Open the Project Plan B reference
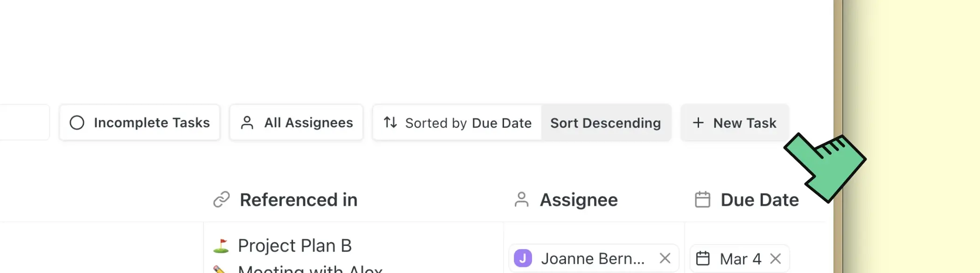Screen dimensions: 980x273 click(x=294, y=245)
